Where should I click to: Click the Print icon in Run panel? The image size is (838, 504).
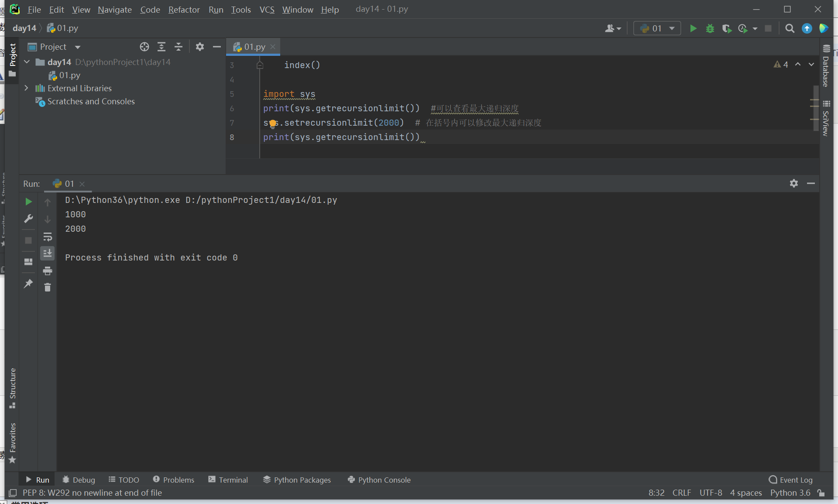(x=48, y=271)
